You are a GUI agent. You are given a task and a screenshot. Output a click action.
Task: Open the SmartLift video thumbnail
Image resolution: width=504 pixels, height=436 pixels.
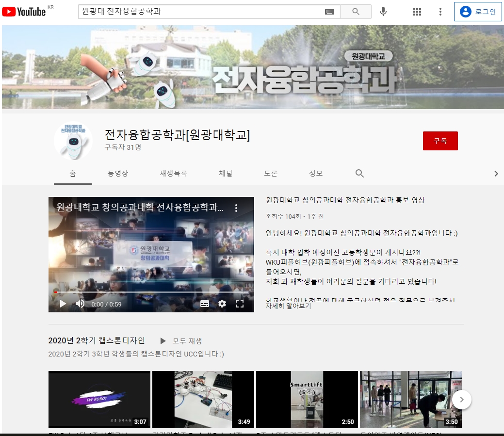(x=307, y=399)
